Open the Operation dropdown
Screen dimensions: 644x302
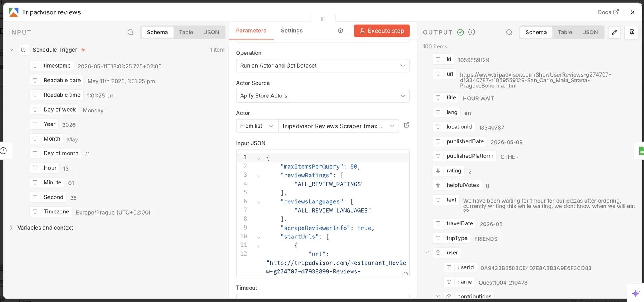(322, 66)
